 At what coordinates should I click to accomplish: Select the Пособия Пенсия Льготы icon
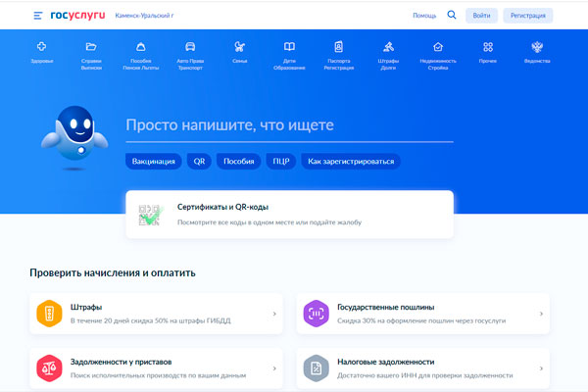click(x=140, y=46)
